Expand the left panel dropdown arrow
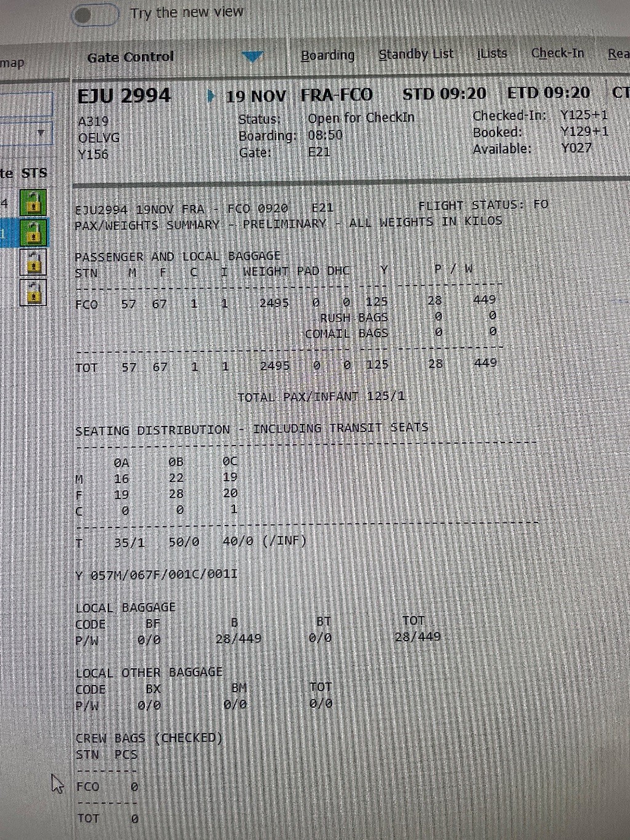This screenshot has width=630, height=840. click(x=41, y=133)
